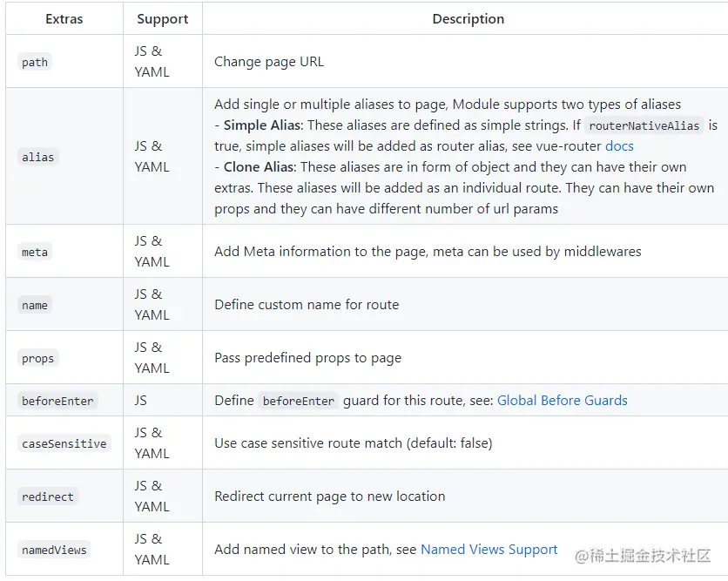Viewport: 728px width, 581px height.
Task: Open the Global Before Guards link
Action: [562, 401]
